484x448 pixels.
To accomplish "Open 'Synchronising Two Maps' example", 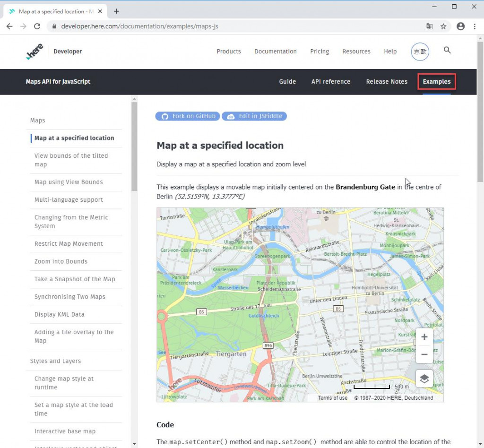I will (70, 296).
